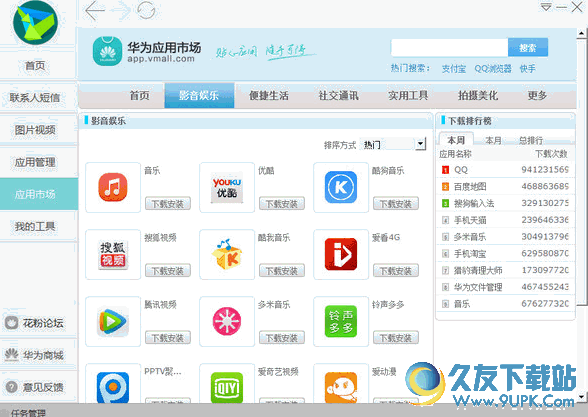Click the vertical scrollbar up arrow
Viewport: 588px width, 417px height.
pos(581,33)
